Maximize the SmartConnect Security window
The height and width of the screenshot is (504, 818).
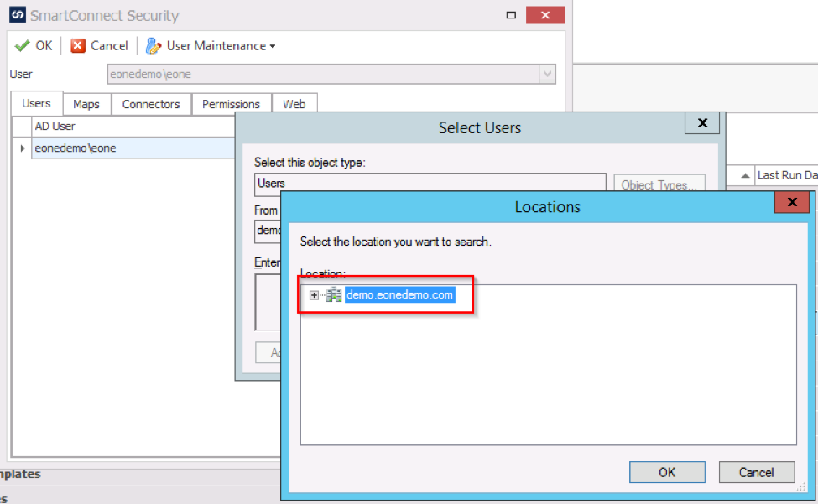point(511,15)
